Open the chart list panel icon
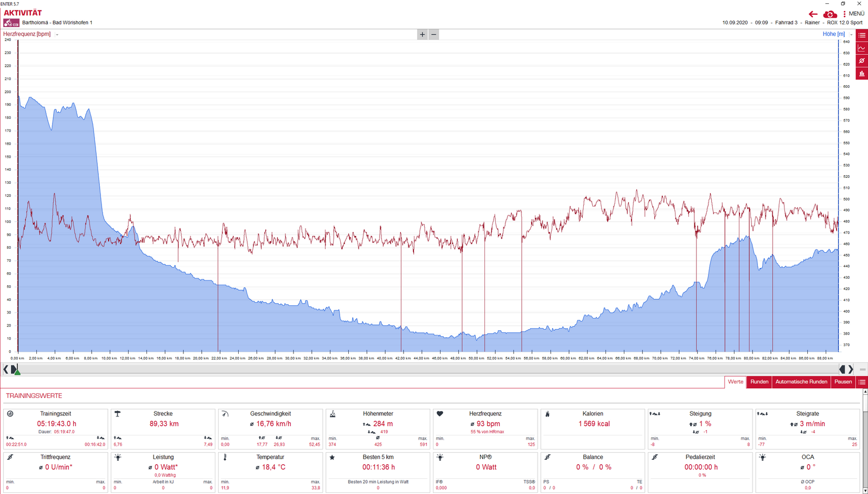The height and width of the screenshot is (494, 868). (861, 35)
